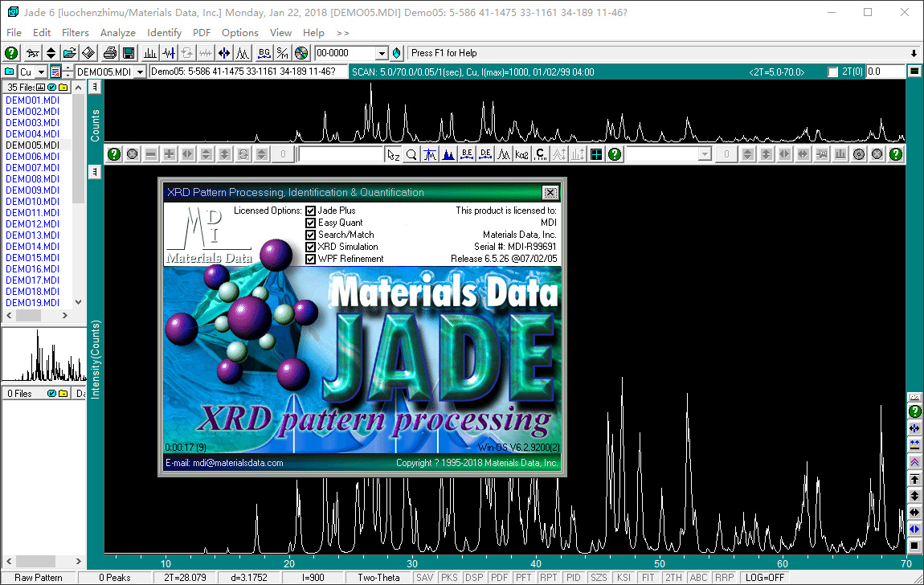Select DEMO01.MDI in the file list
Image resolution: width=924 pixels, height=585 pixels.
[32, 100]
